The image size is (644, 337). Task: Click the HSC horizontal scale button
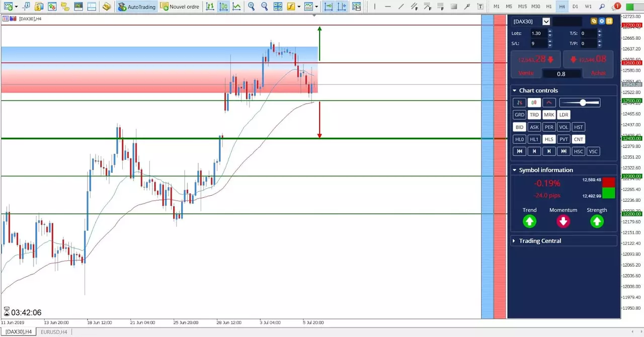579,151
